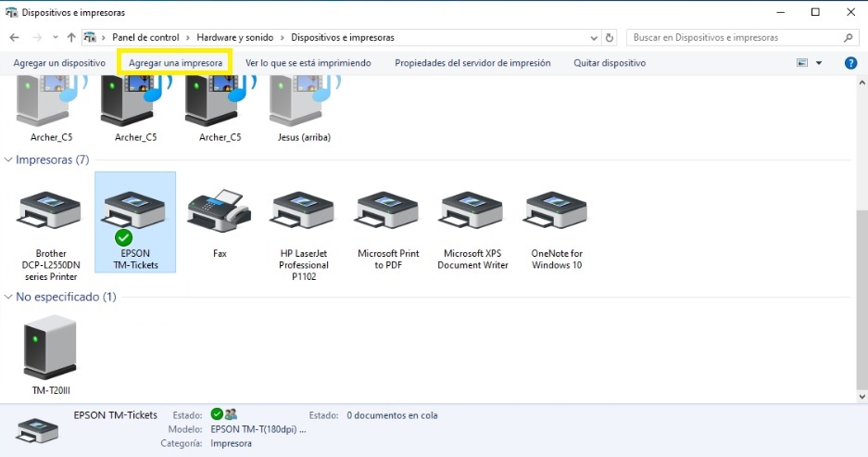Click the search magnifier icon
This screenshot has height=457, width=868.
848,38
